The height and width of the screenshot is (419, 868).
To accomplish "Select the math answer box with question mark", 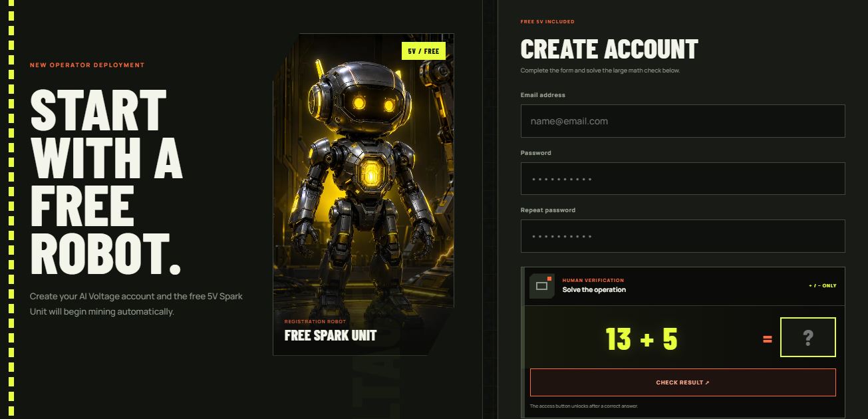I will tap(807, 338).
